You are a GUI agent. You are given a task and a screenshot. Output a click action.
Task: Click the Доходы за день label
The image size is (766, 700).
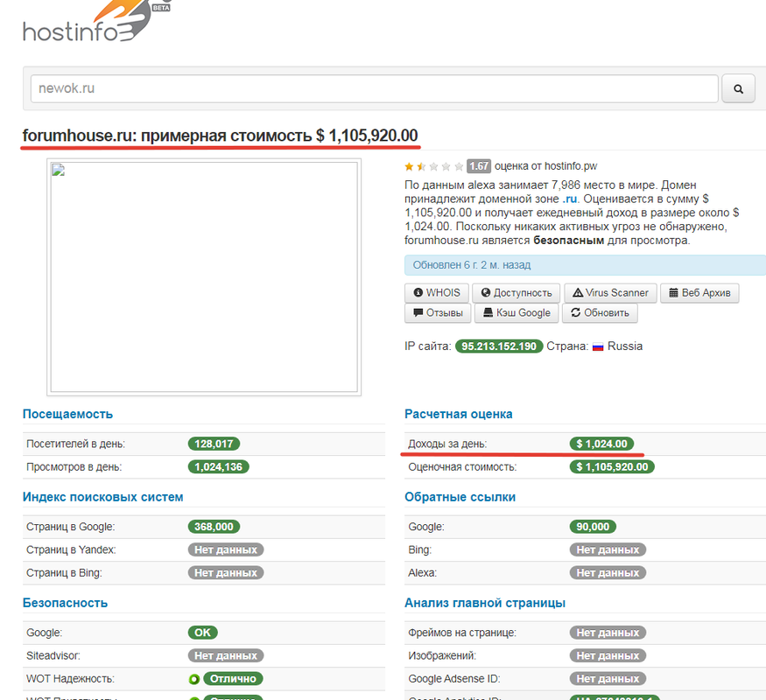click(x=447, y=444)
